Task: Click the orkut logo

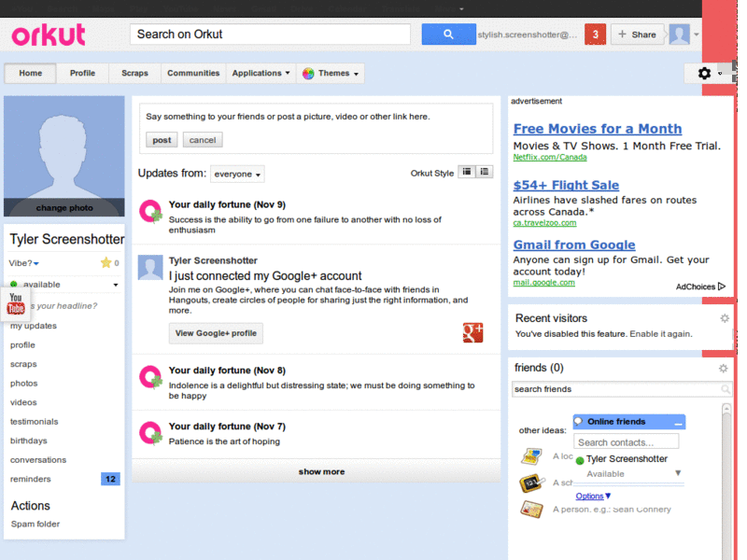Action: click(x=49, y=35)
